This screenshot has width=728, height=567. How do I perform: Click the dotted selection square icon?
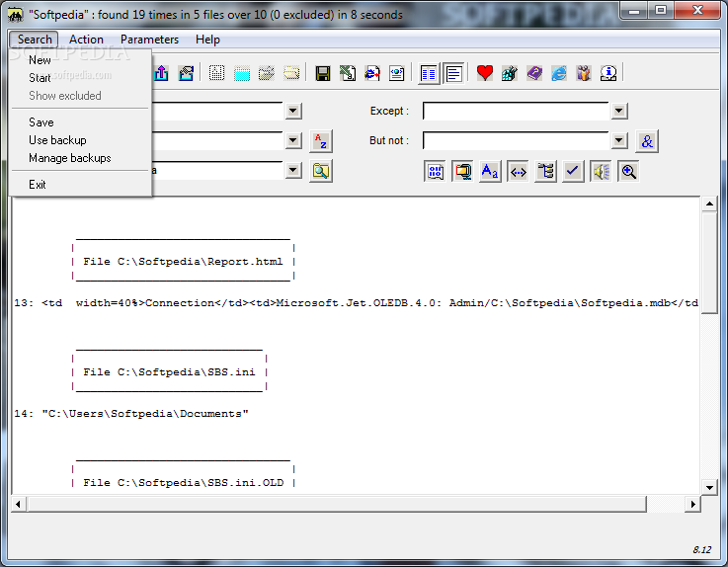point(217,73)
